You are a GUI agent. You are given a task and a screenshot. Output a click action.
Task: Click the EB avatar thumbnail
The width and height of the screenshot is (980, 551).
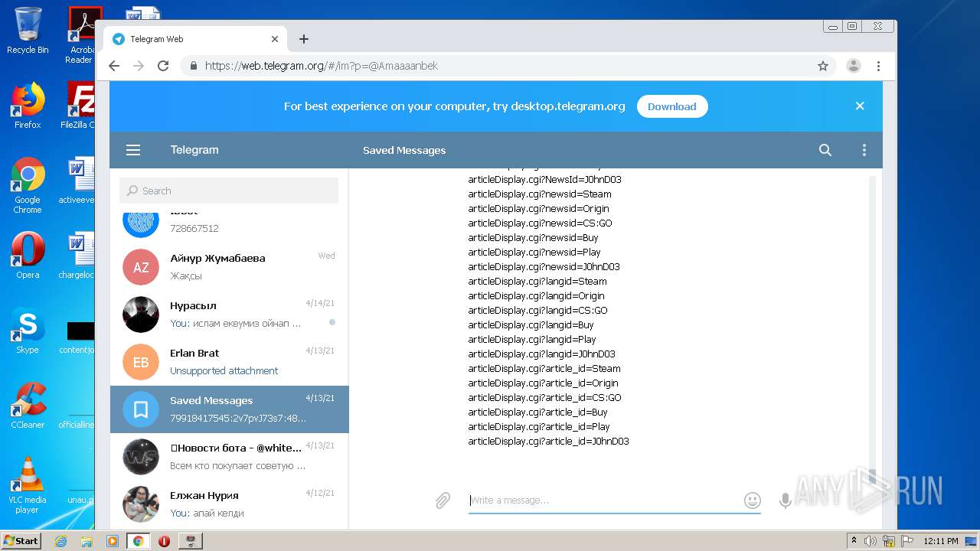click(141, 362)
